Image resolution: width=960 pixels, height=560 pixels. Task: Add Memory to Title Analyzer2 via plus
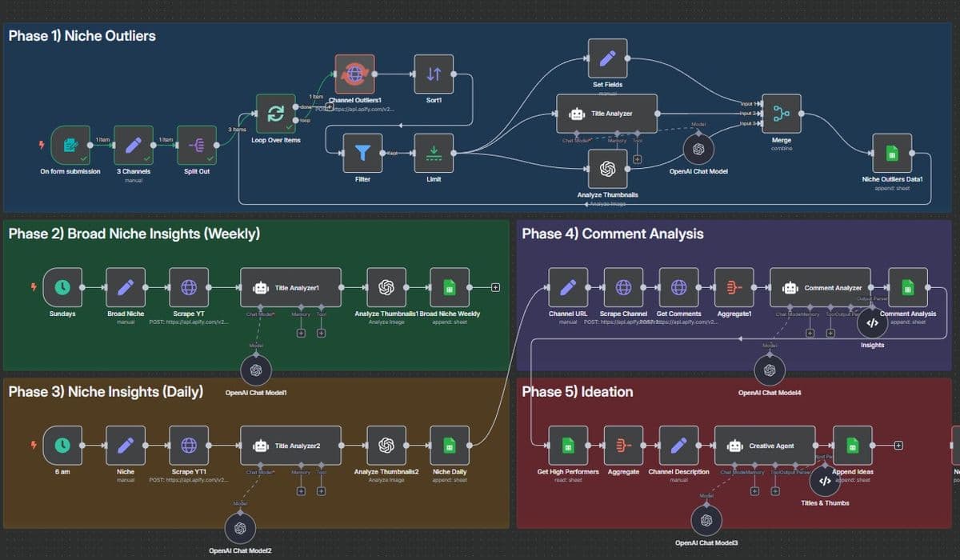pyautogui.click(x=301, y=491)
